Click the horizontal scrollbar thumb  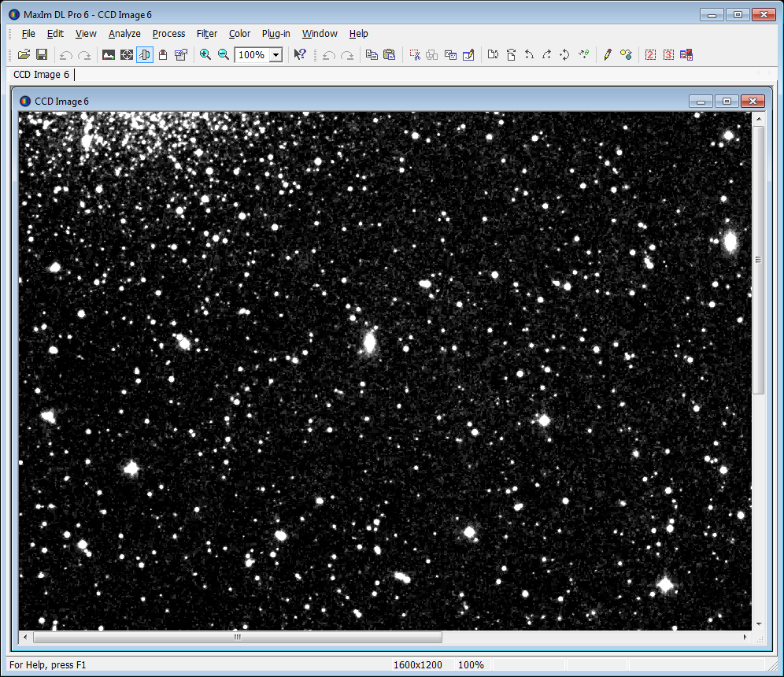click(x=238, y=637)
